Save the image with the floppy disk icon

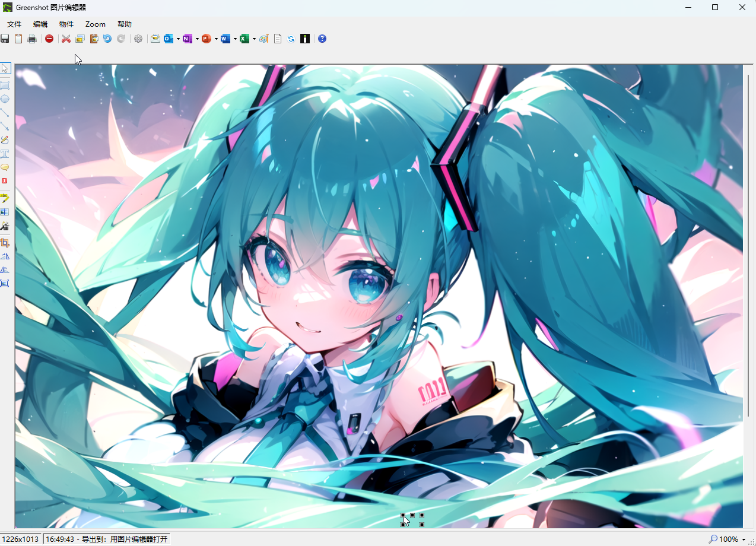coord(5,39)
